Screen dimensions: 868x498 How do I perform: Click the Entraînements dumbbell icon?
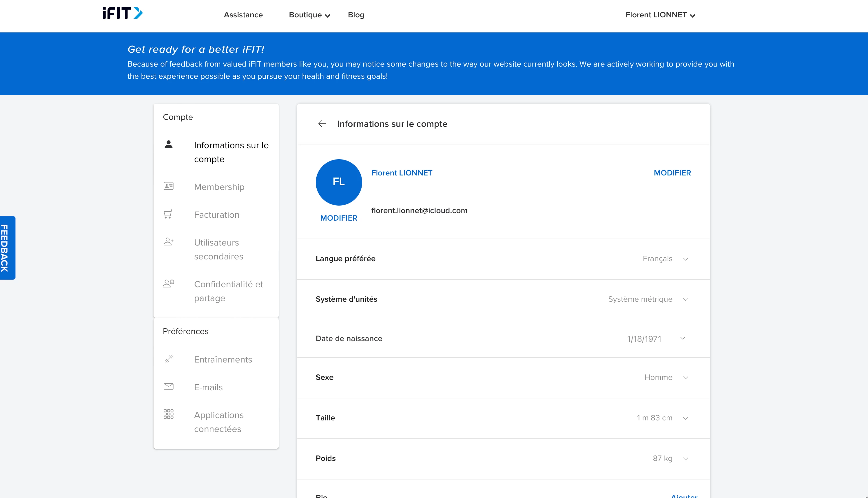click(169, 358)
